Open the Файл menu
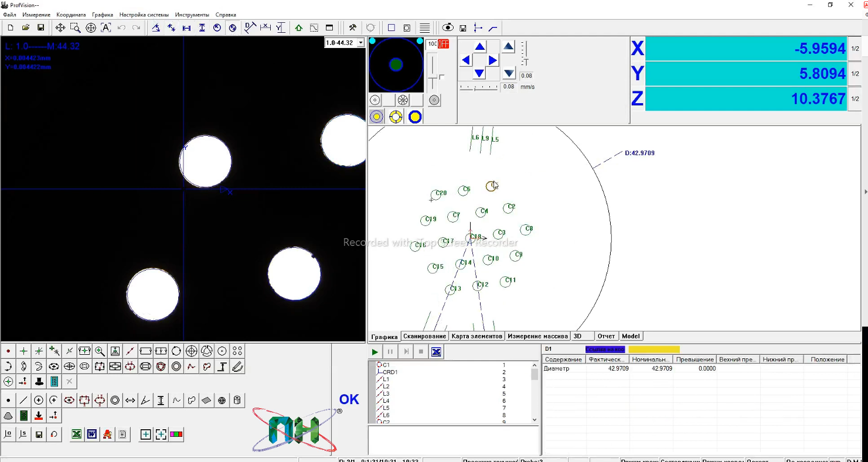The image size is (868, 462). (x=9, y=15)
